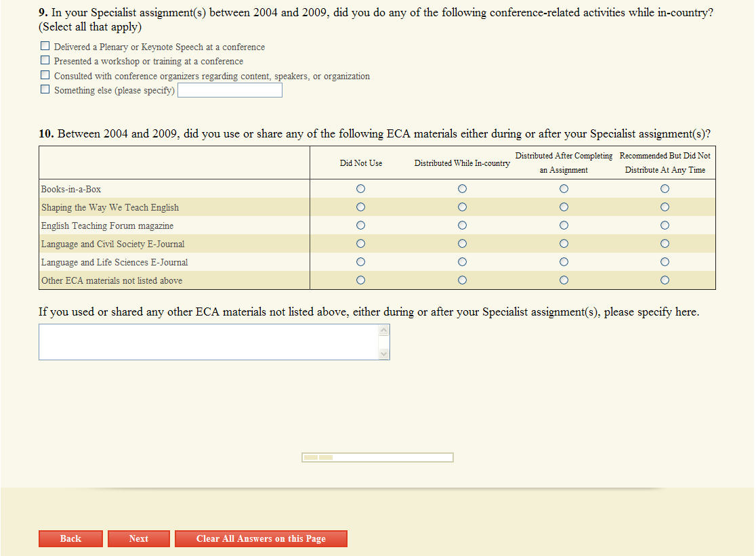Click the text area scroll up arrow
This screenshot has width=756, height=556.
384,330
